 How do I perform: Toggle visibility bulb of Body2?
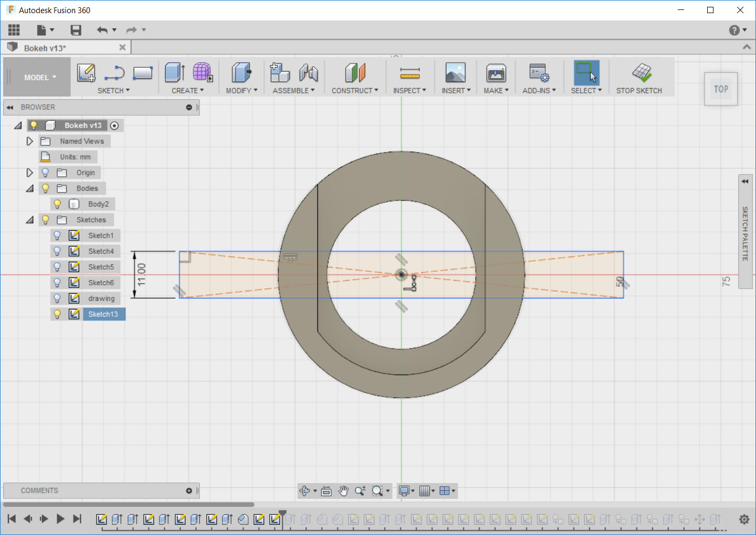[x=58, y=204]
